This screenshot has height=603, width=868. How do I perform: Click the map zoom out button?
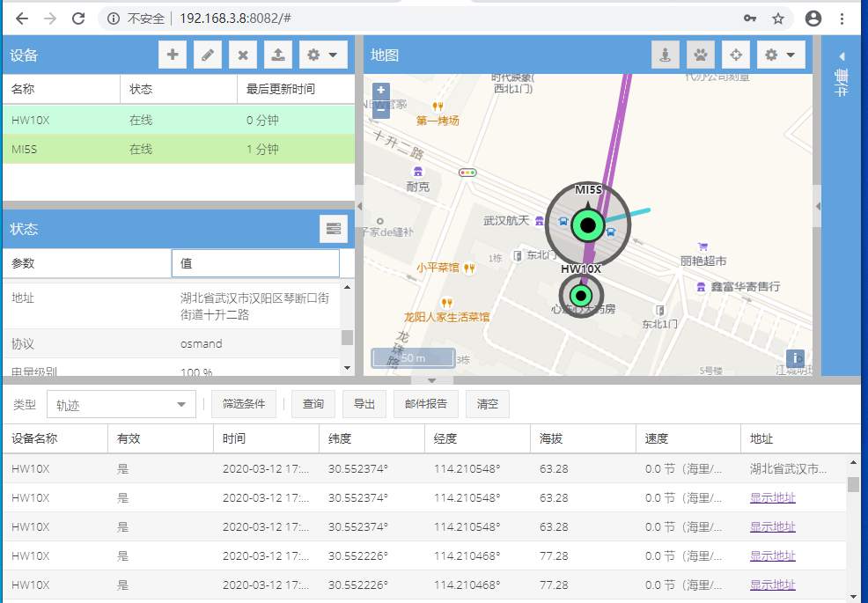coord(380,109)
